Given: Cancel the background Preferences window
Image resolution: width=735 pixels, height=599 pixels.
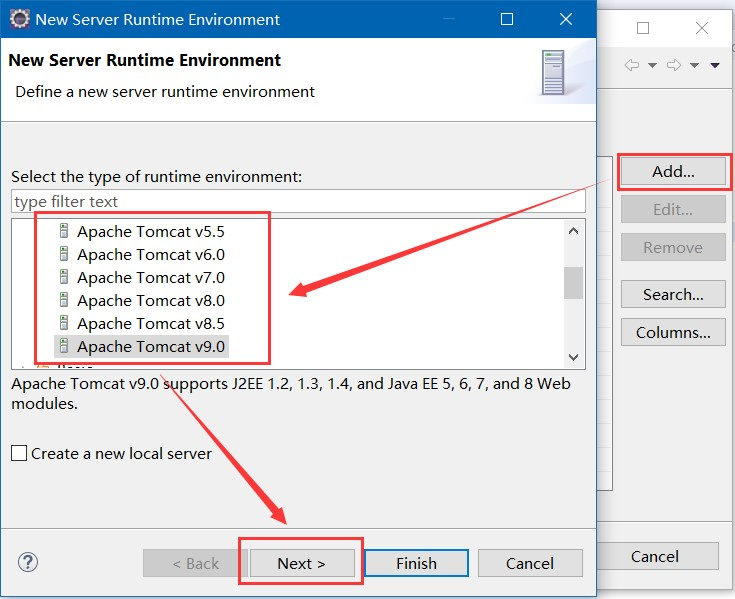Looking at the screenshot, I should 658,556.
